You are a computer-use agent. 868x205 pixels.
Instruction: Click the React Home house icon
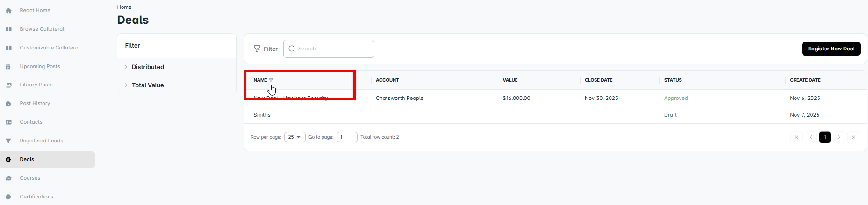click(8, 10)
